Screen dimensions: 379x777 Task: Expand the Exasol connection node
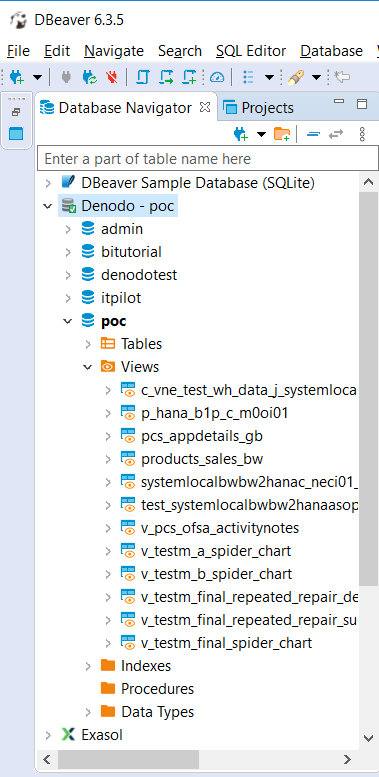[x=48, y=735]
